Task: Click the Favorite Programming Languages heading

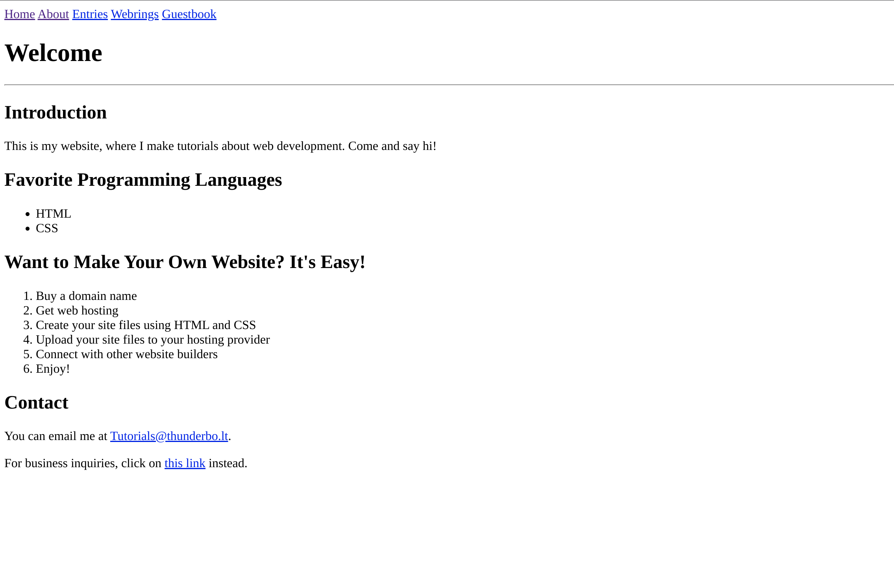Action: 143,180
